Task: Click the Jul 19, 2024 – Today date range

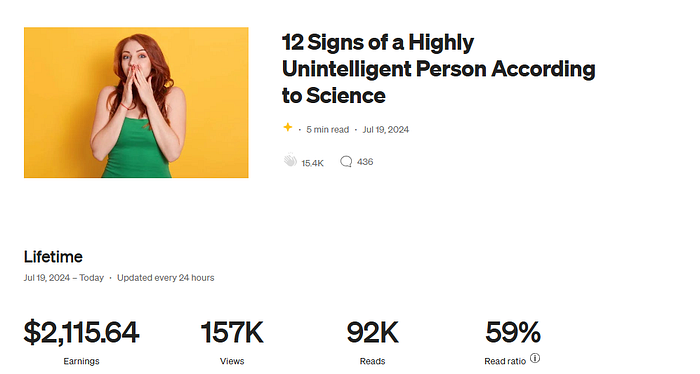Action: point(64,278)
